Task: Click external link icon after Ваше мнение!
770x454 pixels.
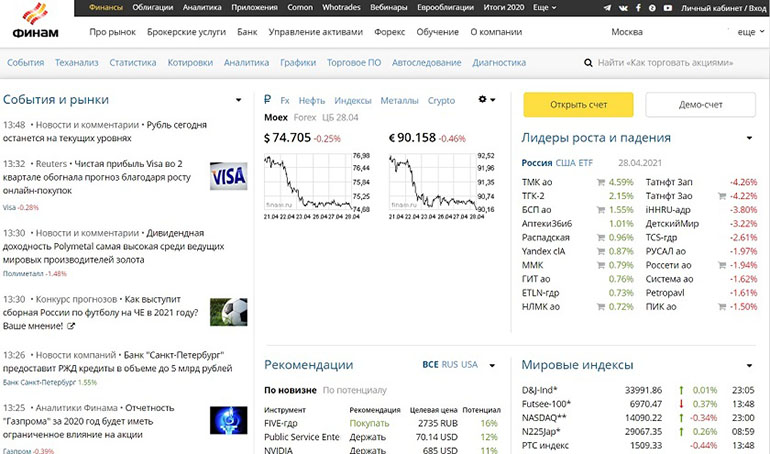Action: [71, 326]
